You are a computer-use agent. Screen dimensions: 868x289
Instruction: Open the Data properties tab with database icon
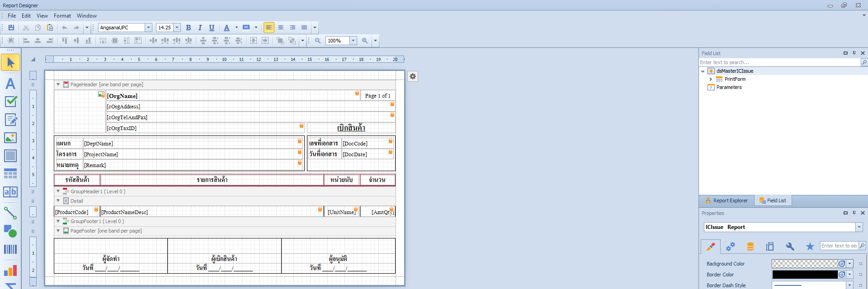pos(750,247)
